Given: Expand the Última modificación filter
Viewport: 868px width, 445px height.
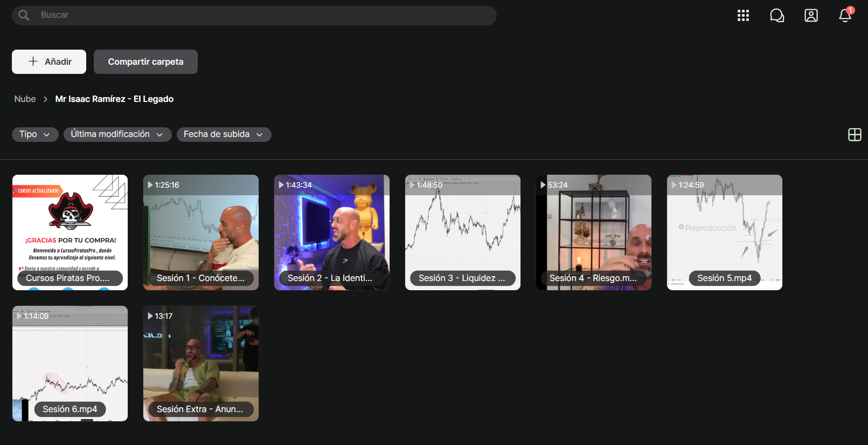Looking at the screenshot, I should click(x=117, y=134).
